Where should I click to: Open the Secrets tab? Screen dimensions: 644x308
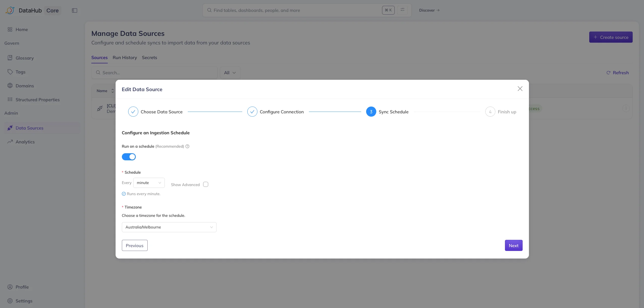click(x=149, y=58)
